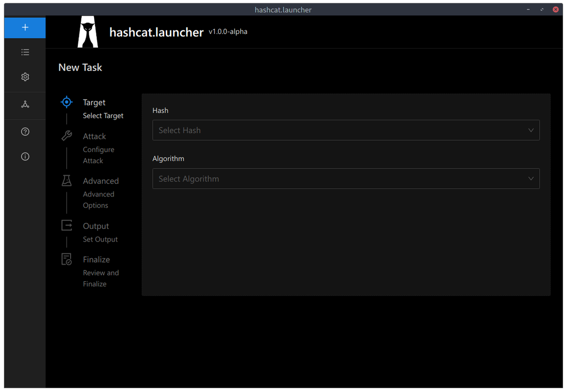Go to the Target step title
Image resolution: width=567 pixels, height=392 pixels.
[94, 102]
